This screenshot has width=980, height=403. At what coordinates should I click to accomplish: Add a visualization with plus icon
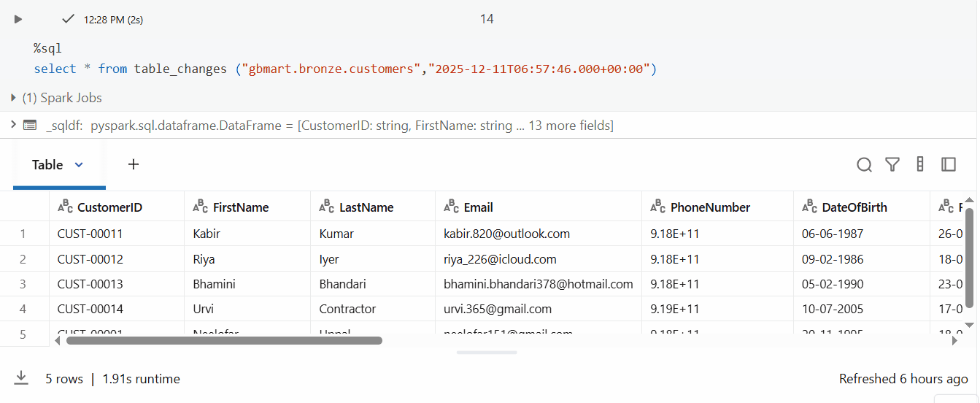(134, 165)
